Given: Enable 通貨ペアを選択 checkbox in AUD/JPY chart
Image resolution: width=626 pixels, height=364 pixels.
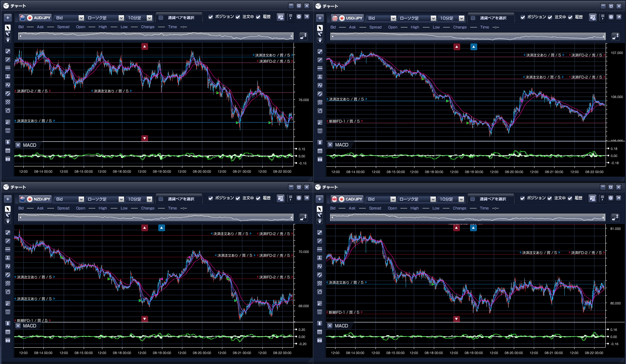Looking at the screenshot, I should pos(161,18).
